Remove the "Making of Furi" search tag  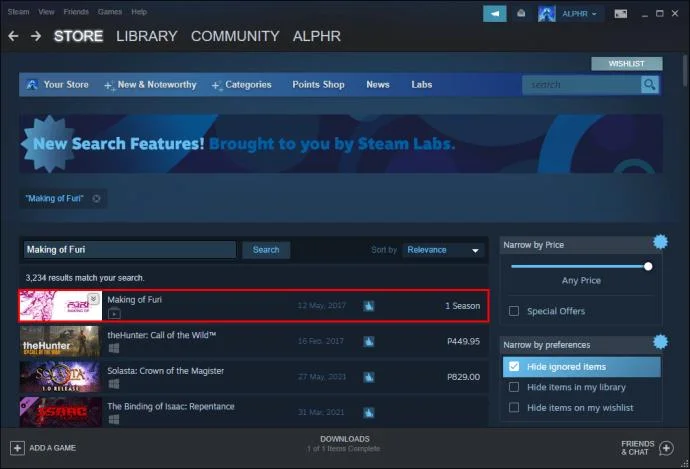pos(96,198)
